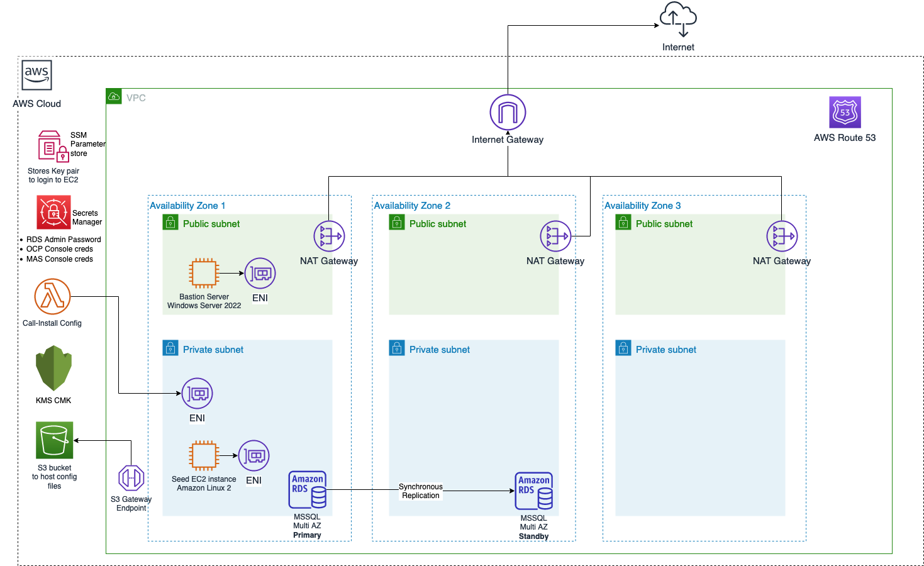This screenshot has height=566, width=924.
Task: Click the S3 Gateway Endpoint icon
Action: click(x=131, y=479)
